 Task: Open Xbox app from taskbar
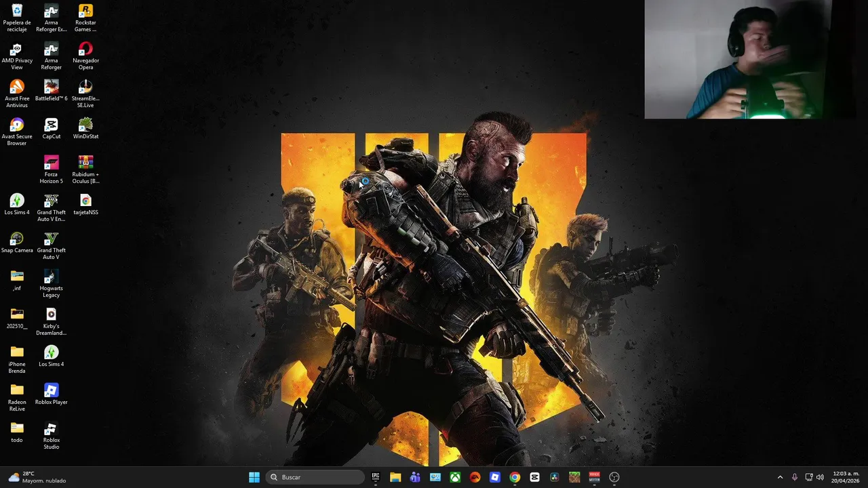coord(455,477)
